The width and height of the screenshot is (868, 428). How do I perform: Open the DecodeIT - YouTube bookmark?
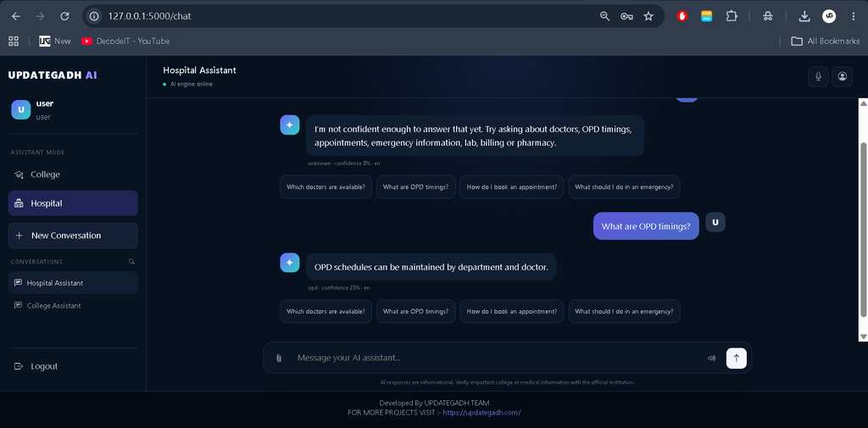(125, 41)
